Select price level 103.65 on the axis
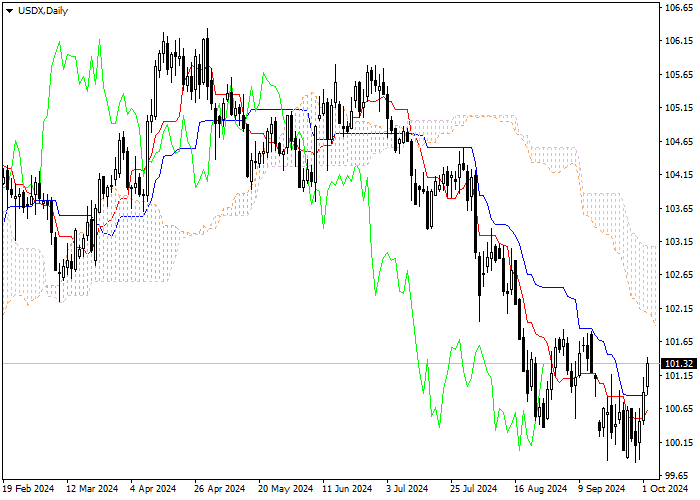Viewport: 700px width, 500px height. pyautogui.click(x=679, y=208)
